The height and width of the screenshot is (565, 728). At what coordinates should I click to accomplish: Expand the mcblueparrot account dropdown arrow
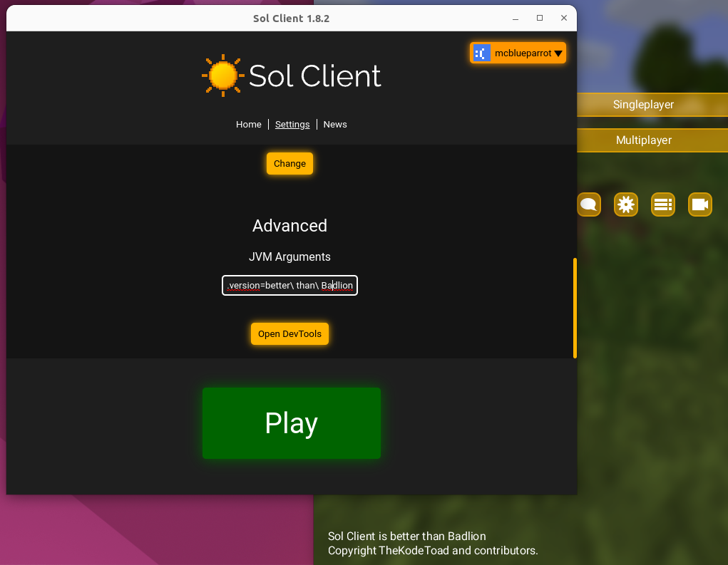[558, 54]
